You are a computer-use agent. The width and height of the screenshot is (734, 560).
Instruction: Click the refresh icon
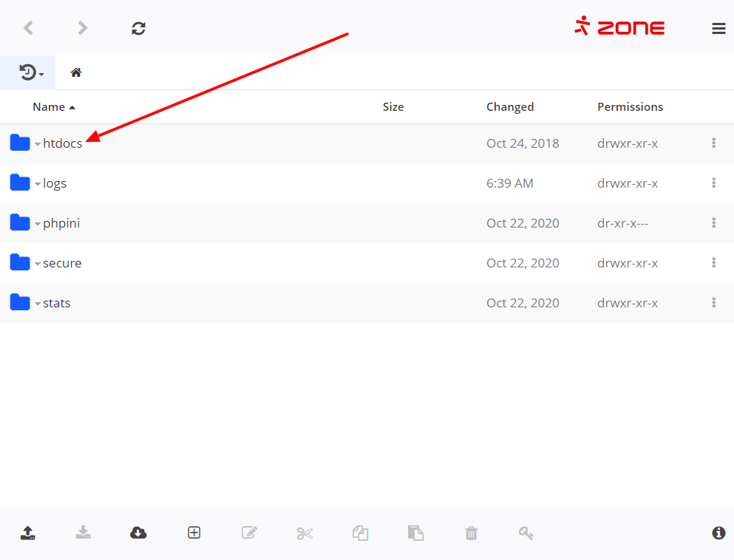pos(138,28)
